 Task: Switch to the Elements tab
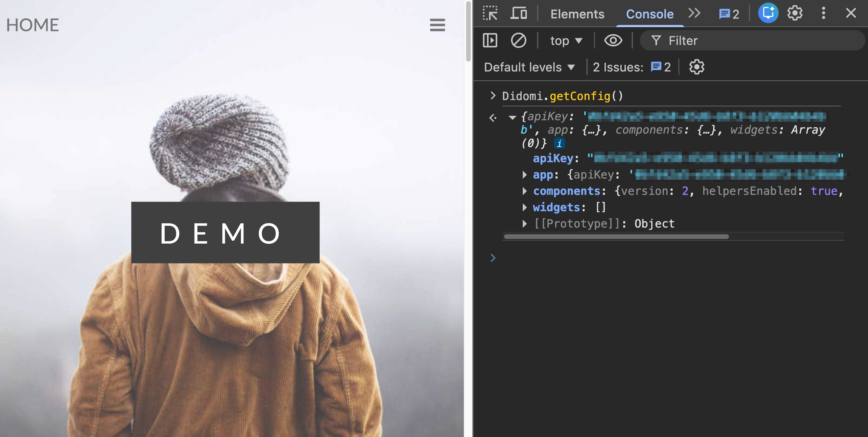577,14
